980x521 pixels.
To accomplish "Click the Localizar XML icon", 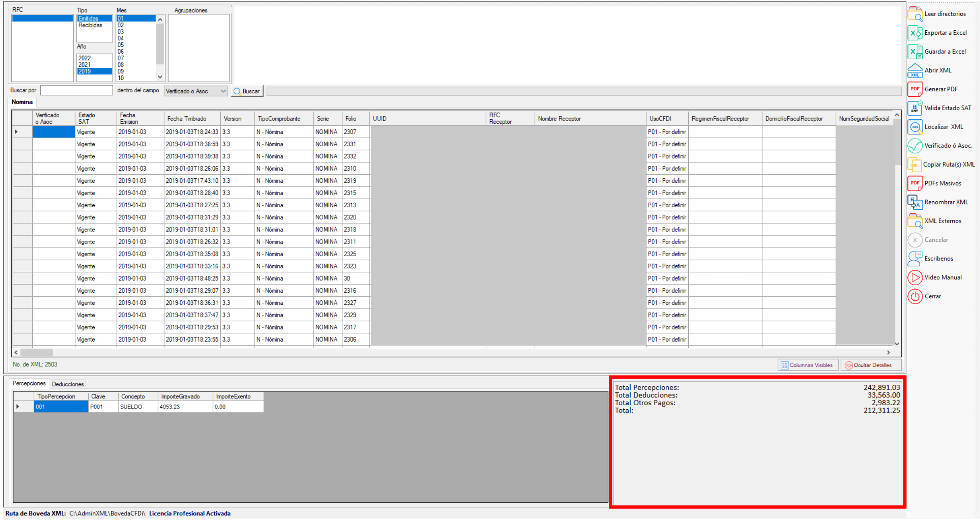I will 915,127.
